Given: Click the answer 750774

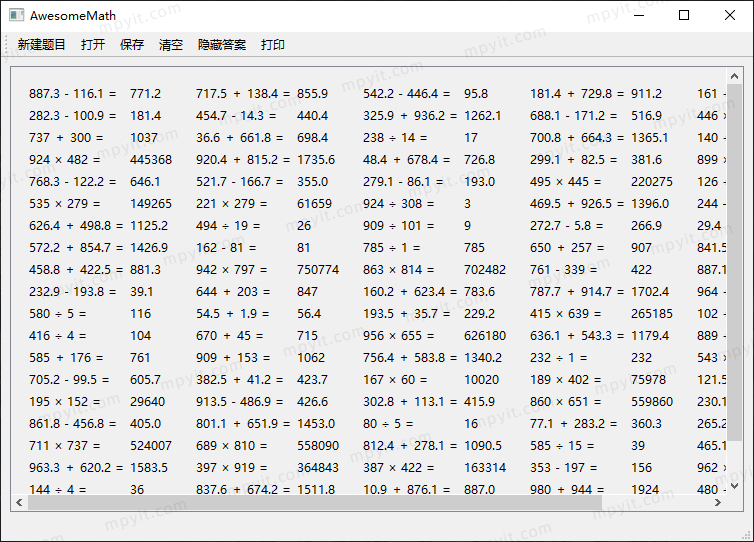Looking at the screenshot, I should pos(318,270).
